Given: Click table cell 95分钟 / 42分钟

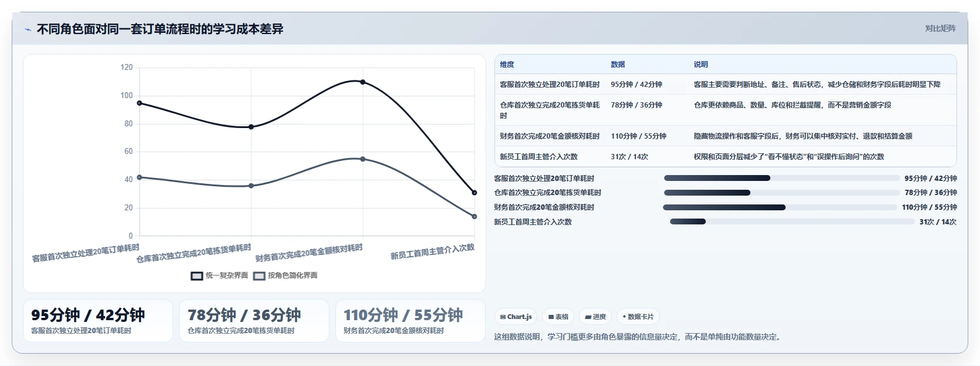Looking at the screenshot, I should (637, 85).
